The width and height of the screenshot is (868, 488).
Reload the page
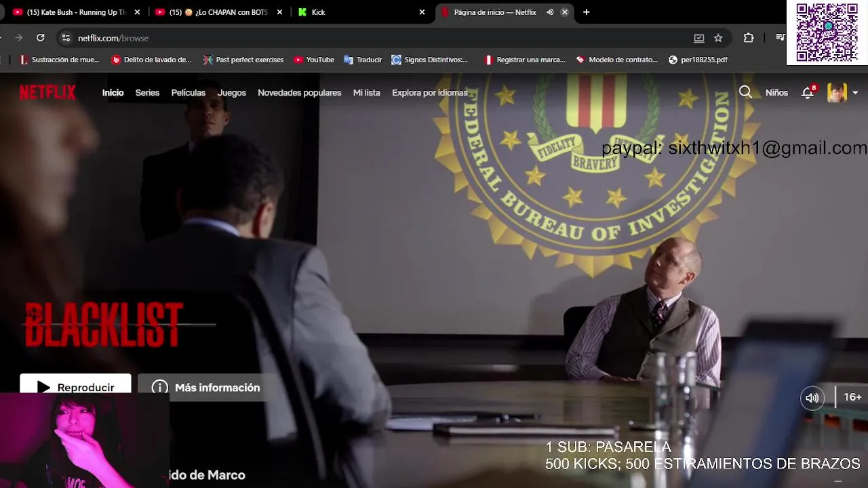(x=41, y=38)
